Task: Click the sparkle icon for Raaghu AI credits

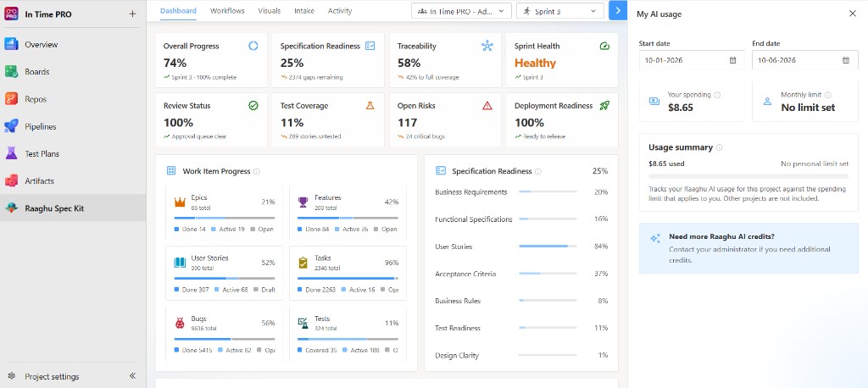Action: coord(655,239)
